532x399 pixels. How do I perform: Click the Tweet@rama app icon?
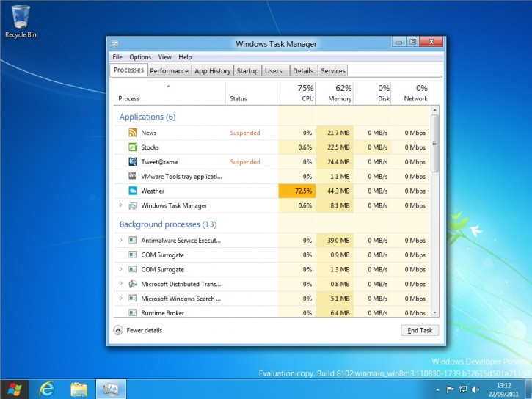pos(133,162)
